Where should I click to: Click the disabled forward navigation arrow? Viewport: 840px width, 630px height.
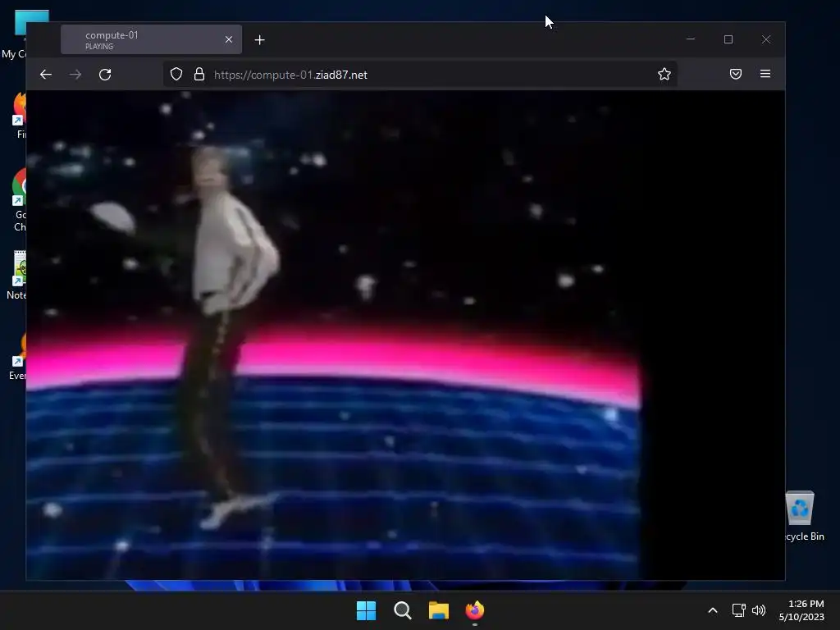(75, 75)
